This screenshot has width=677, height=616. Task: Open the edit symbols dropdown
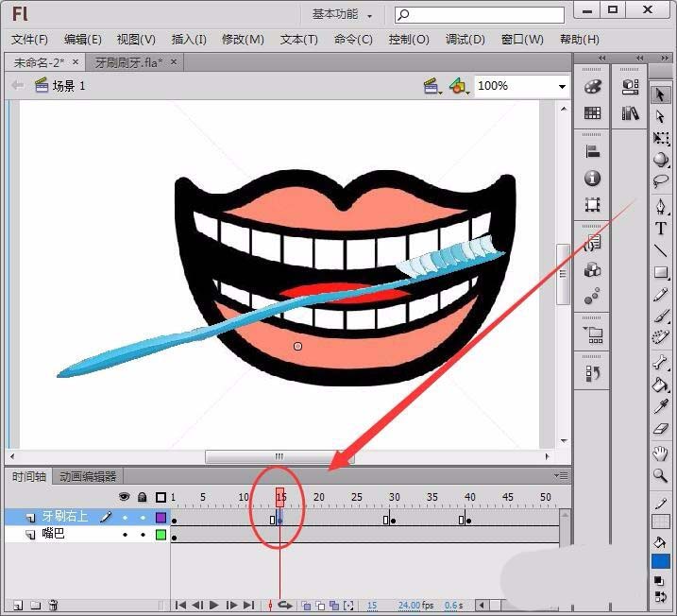tap(460, 86)
